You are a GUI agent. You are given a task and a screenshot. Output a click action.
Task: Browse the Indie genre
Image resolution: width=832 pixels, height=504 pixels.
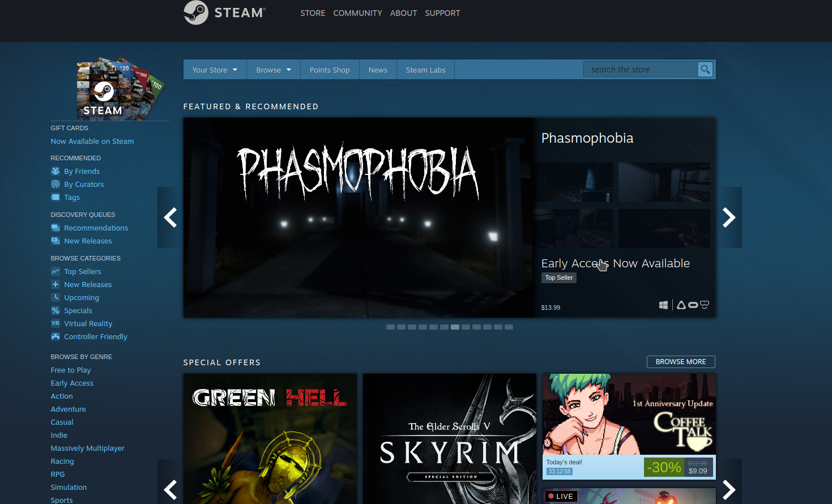tap(59, 435)
